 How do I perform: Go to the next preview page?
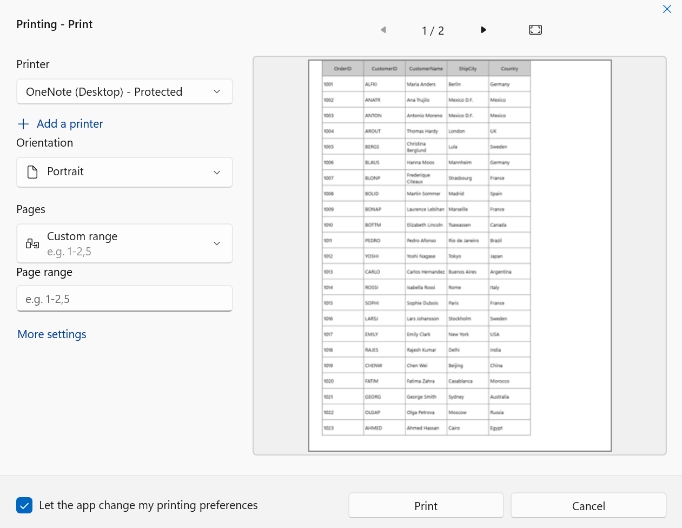pos(483,30)
